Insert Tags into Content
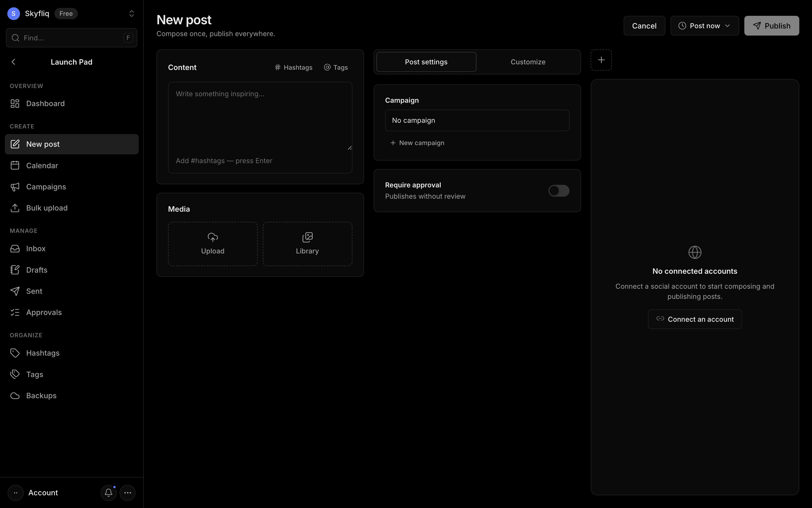812x508 pixels. click(336, 67)
